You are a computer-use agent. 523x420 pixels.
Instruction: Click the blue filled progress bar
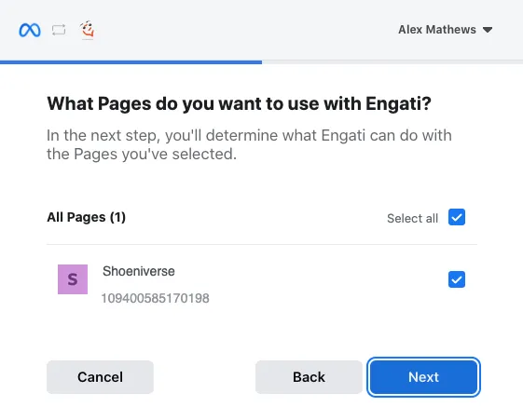[x=131, y=62]
